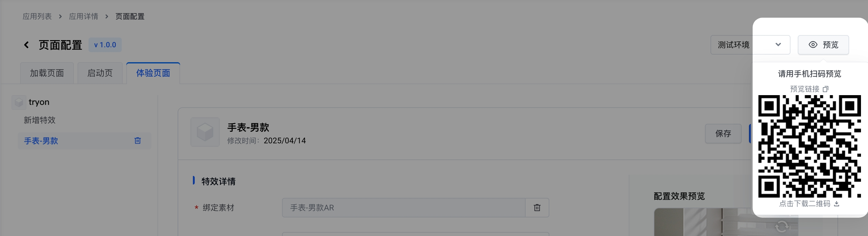Remove the bound 手表-男款AR material

537,208
